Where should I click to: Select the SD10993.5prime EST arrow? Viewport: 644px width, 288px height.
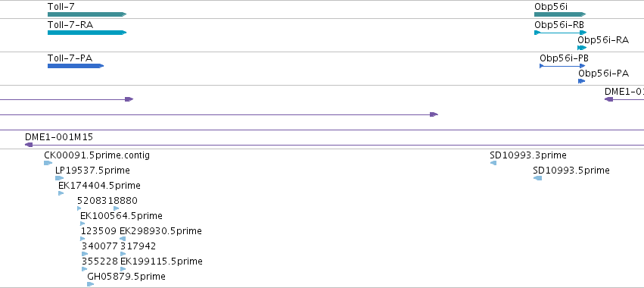coord(537,178)
